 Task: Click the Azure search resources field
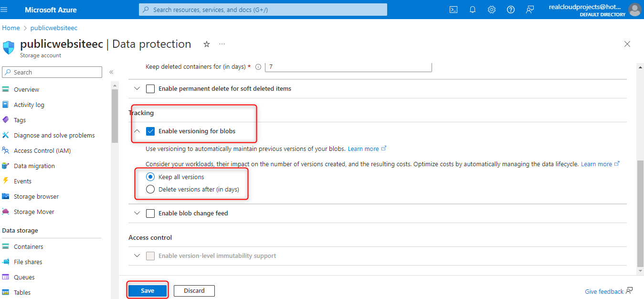(263, 10)
